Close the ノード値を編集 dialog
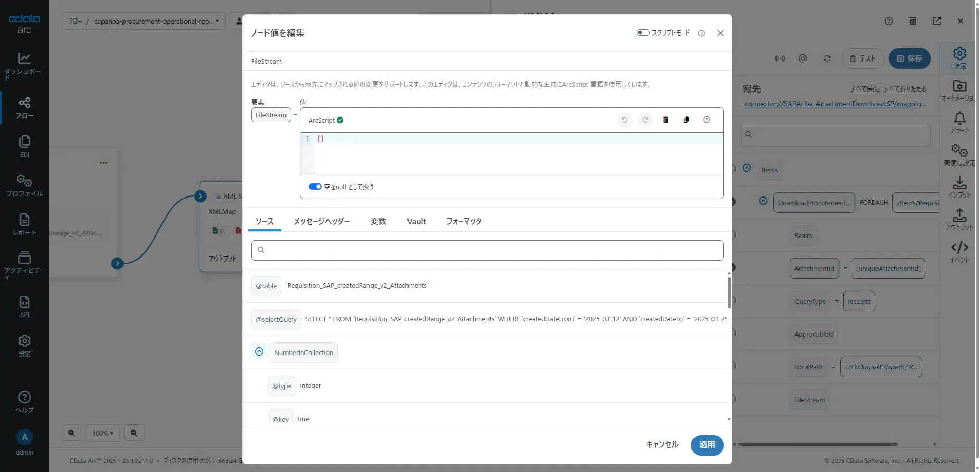Viewport: 980px width, 472px height. (720, 33)
